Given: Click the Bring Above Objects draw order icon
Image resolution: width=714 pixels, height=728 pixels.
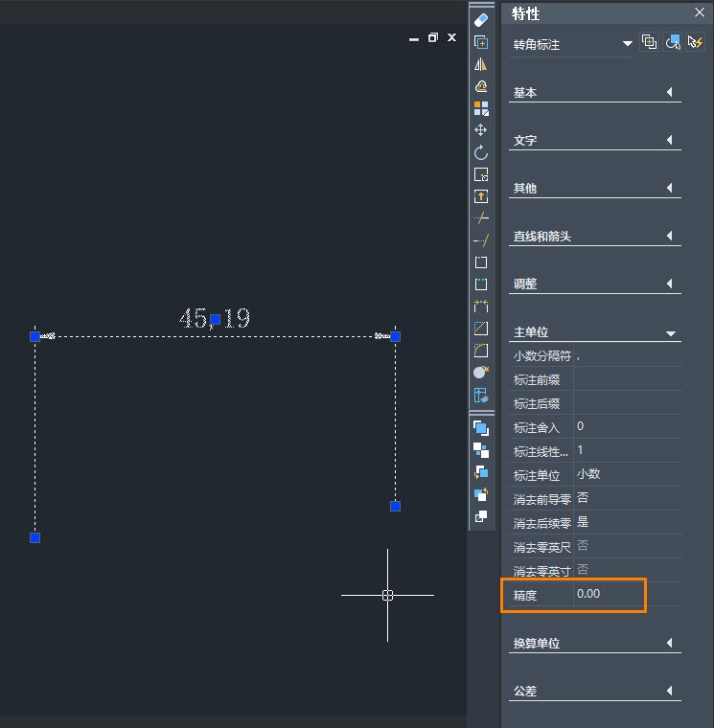Looking at the screenshot, I should coord(481,472).
